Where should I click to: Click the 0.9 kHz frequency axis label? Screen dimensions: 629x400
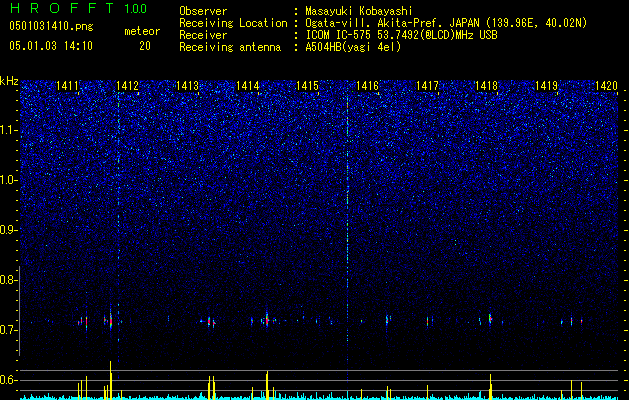(7, 230)
